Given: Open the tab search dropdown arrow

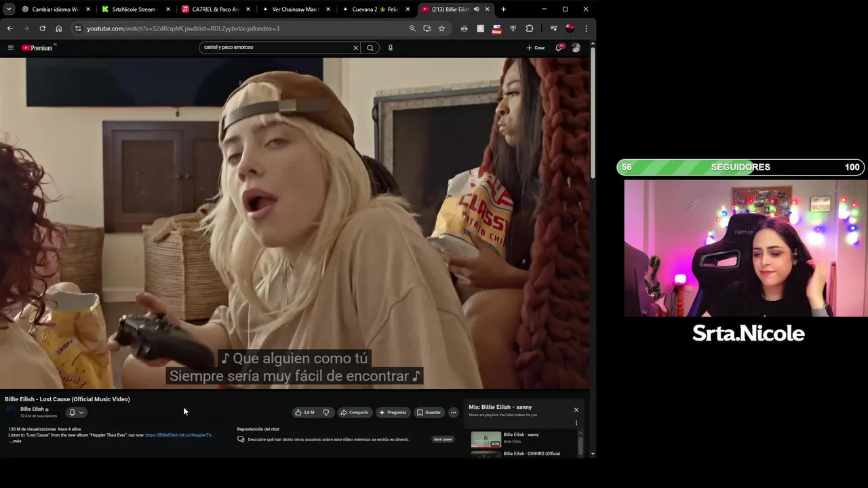Looking at the screenshot, I should point(9,9).
